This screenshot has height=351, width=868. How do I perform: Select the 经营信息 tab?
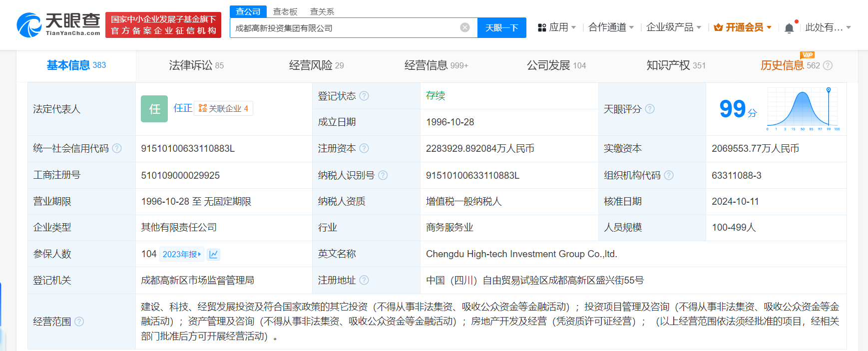[436, 65]
